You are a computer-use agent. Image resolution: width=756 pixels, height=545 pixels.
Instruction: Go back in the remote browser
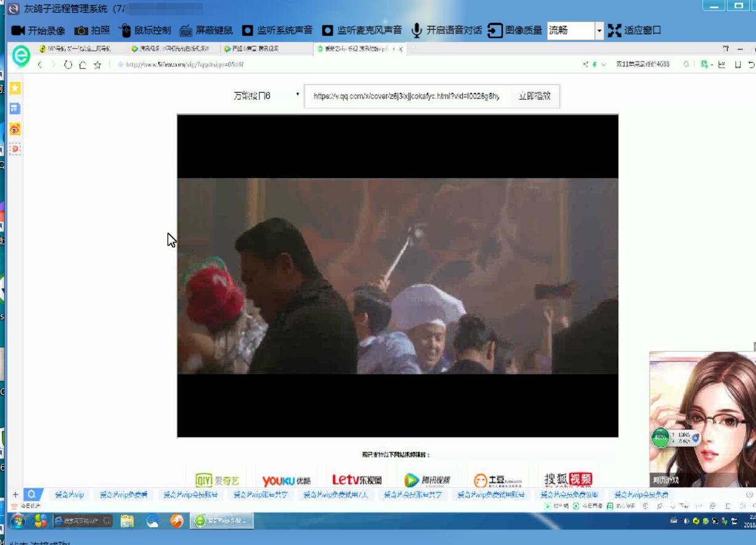(40, 65)
